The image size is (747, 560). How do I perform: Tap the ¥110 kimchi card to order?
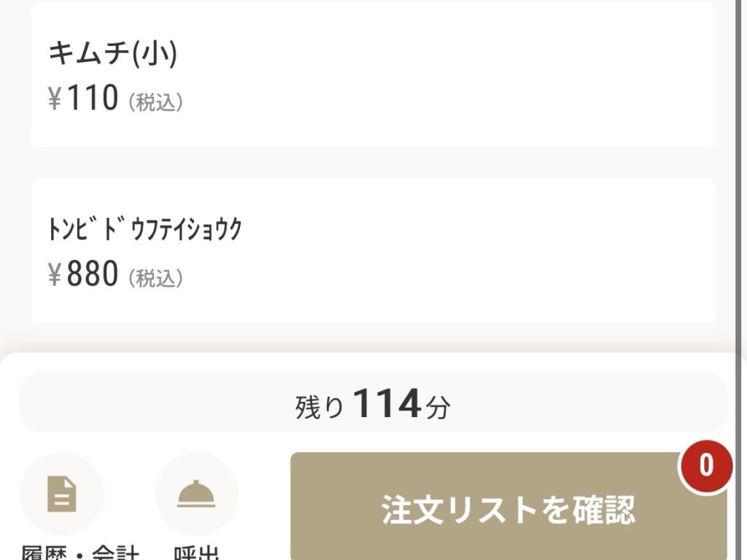[x=373, y=73]
